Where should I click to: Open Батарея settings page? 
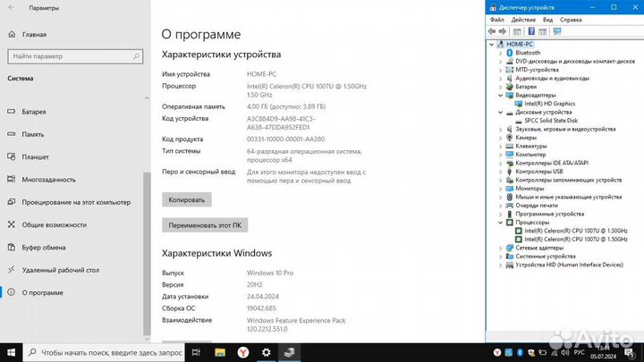[x=27, y=112]
